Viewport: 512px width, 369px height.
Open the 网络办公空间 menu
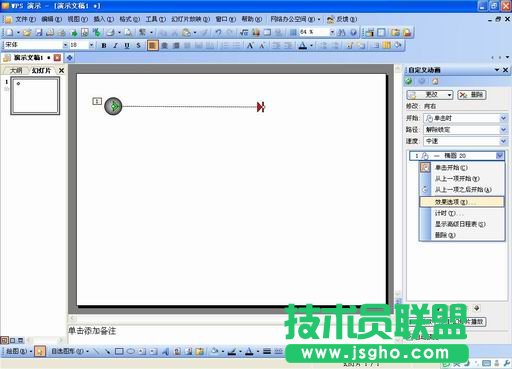(x=295, y=19)
